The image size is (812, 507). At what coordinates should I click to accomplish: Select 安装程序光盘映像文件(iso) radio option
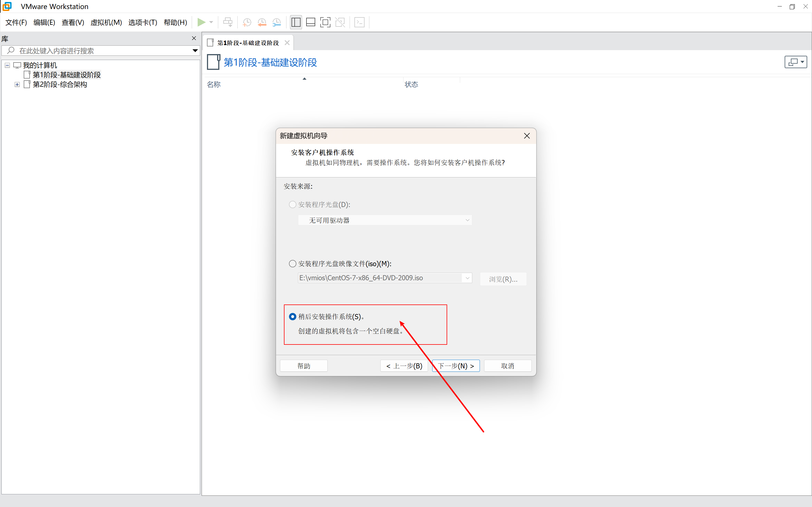(293, 264)
